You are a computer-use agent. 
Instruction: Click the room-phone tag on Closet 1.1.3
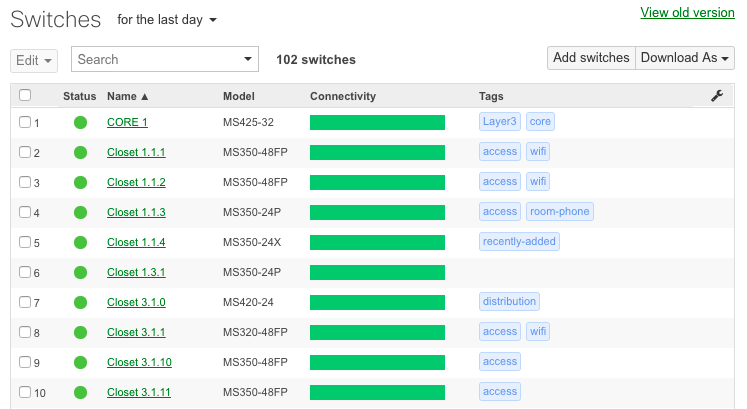pyautogui.click(x=560, y=211)
